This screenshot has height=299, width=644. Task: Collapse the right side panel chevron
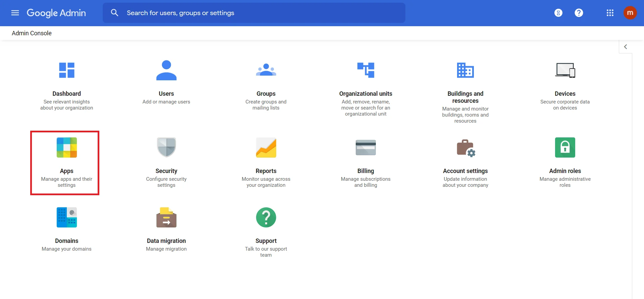625,47
